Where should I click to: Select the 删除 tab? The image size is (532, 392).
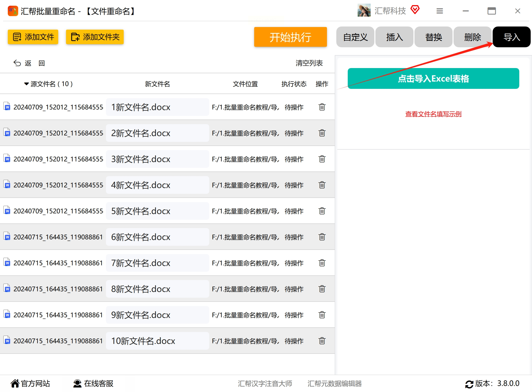pos(472,37)
